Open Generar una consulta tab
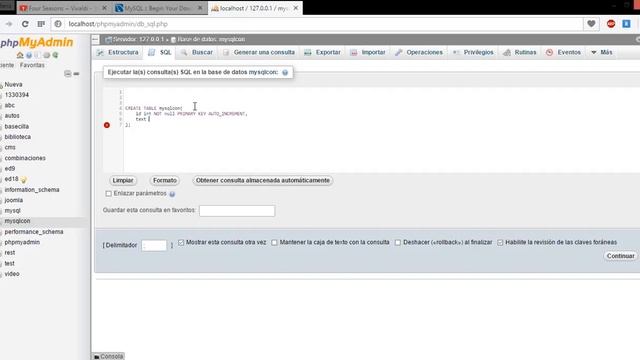This screenshot has width=640, height=360. [259, 53]
